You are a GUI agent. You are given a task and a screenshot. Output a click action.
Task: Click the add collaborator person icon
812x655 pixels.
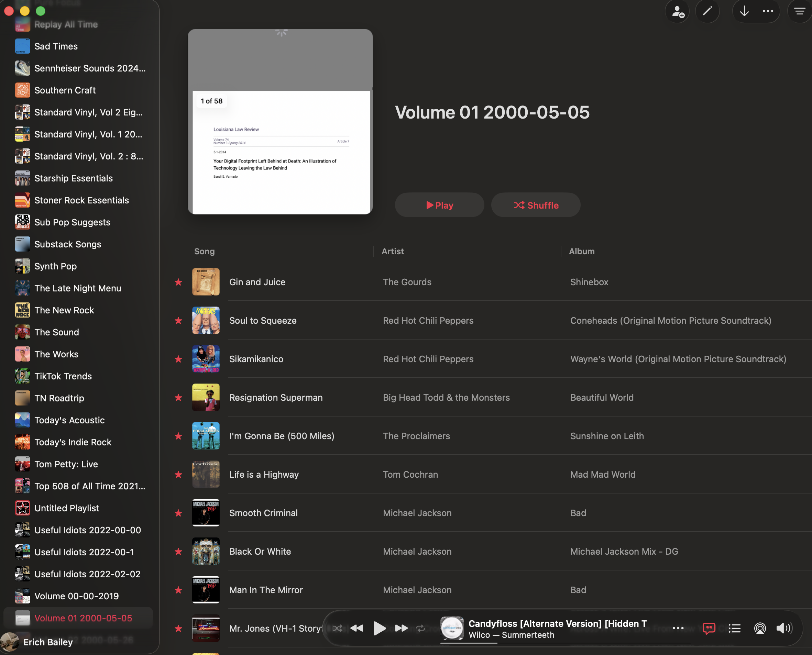coord(678,11)
